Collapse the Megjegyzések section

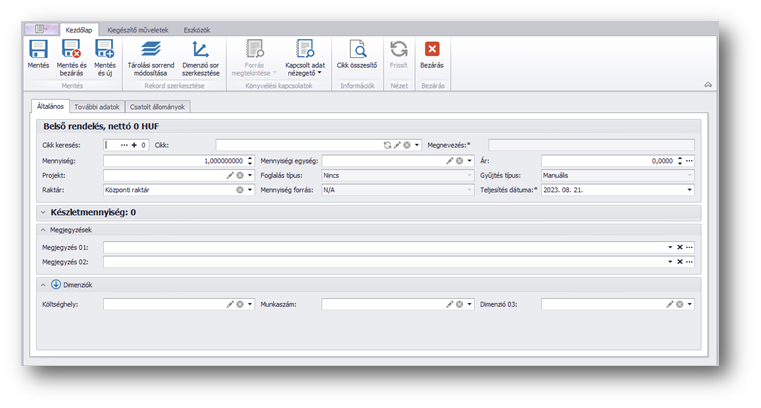pyautogui.click(x=44, y=229)
